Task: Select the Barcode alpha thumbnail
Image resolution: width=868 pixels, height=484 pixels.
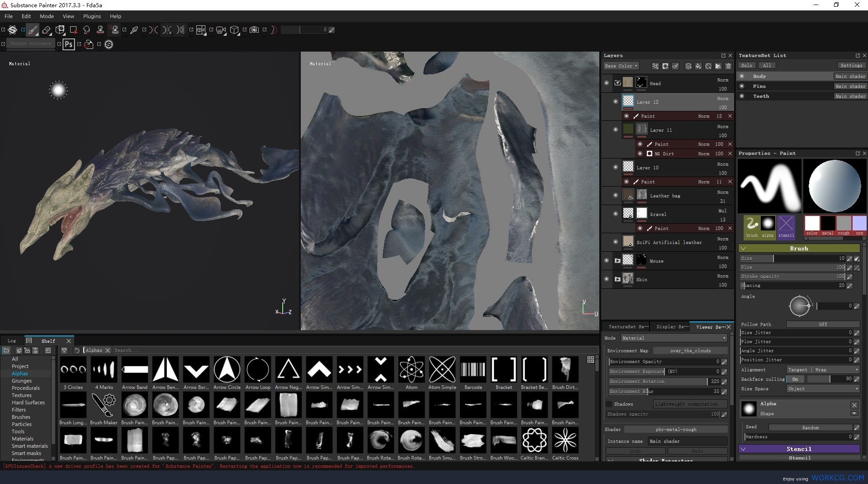Action: coord(473,369)
